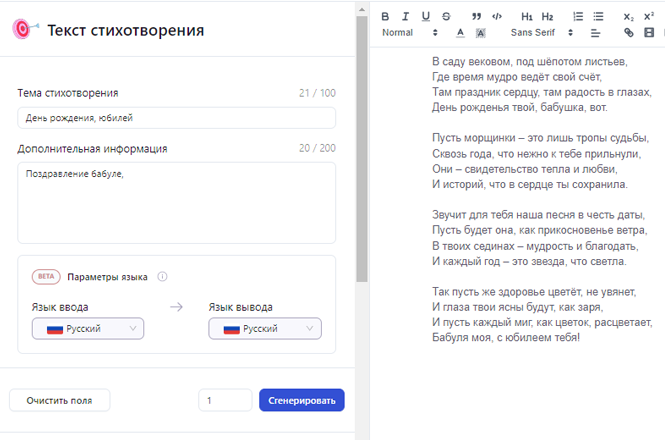Toggle bold formatting in editor toolbar
Viewport: 665px width, 440px height.
click(x=385, y=17)
